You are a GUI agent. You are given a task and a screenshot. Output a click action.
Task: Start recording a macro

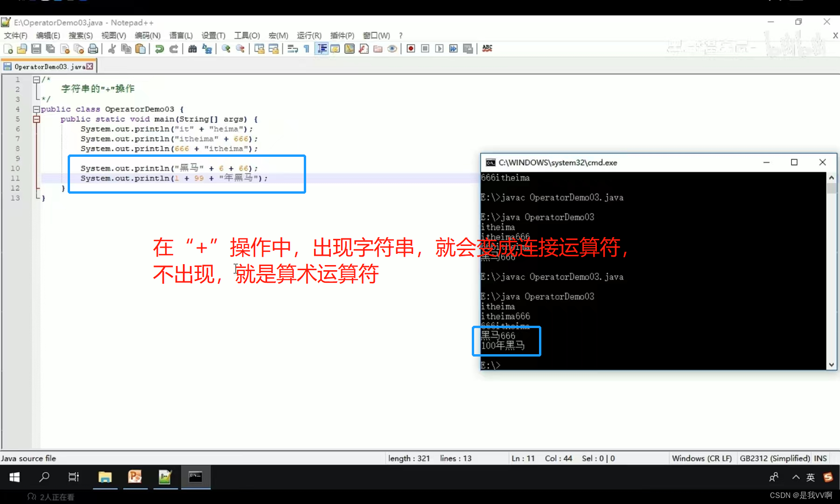(x=410, y=49)
